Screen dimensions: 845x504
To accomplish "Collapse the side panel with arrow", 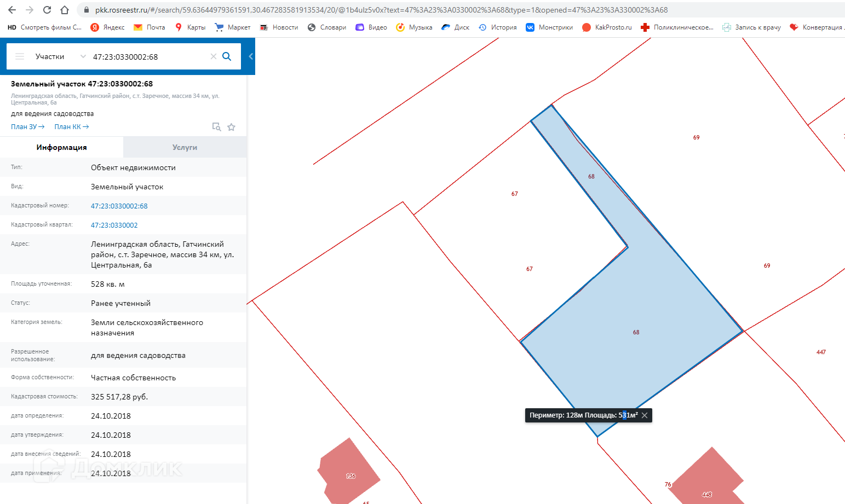I will click(x=251, y=56).
